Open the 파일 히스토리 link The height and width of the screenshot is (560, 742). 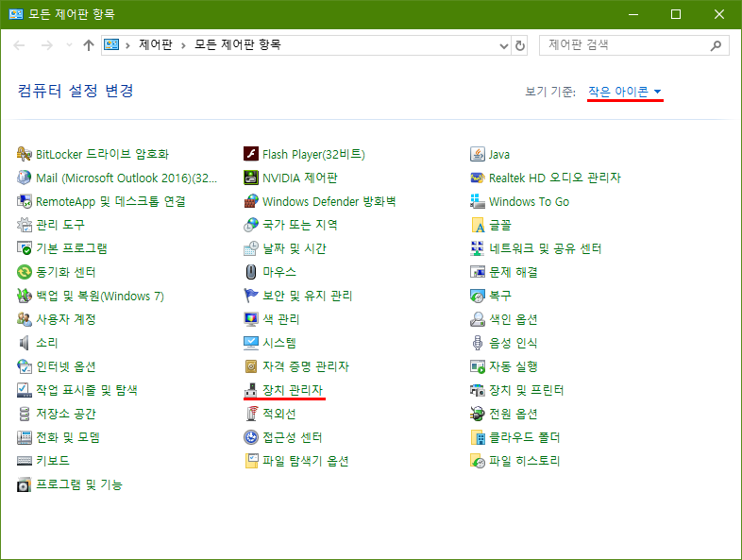[524, 461]
